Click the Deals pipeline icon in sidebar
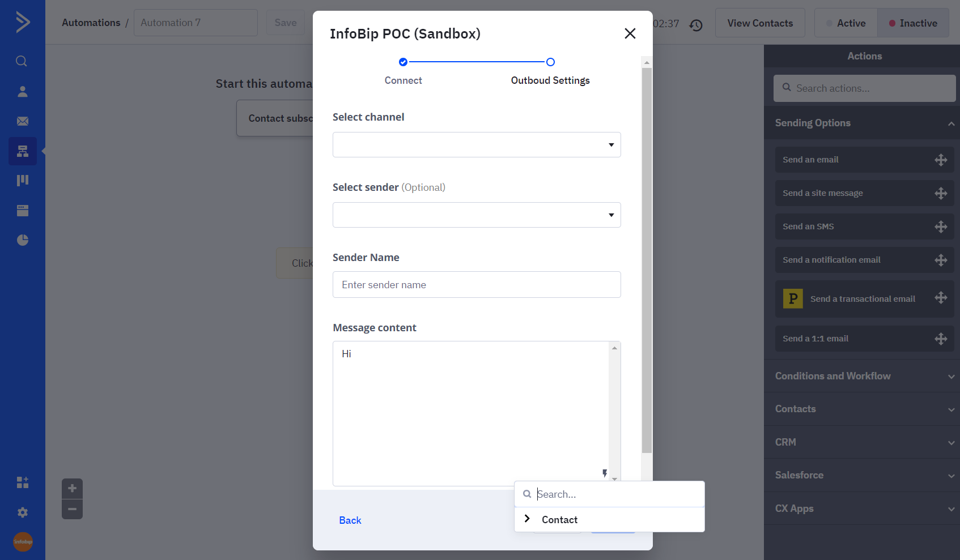 click(23, 181)
